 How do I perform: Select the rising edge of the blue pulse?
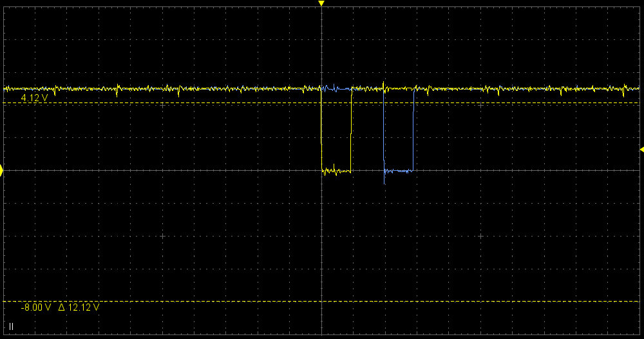413,129
